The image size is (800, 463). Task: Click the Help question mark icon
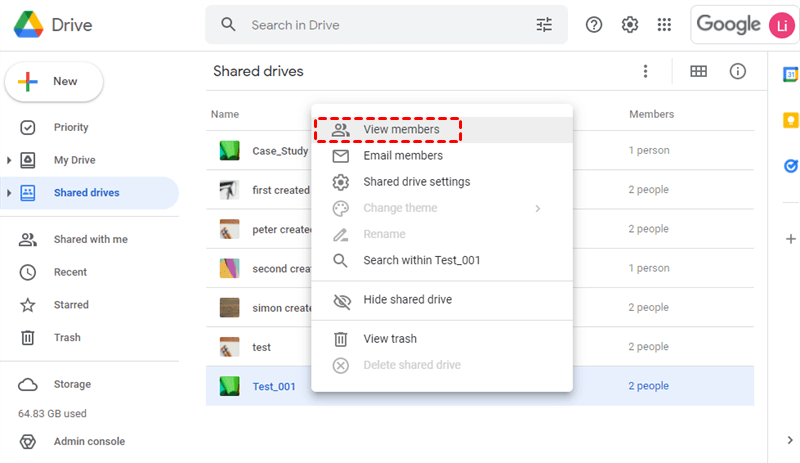594,25
